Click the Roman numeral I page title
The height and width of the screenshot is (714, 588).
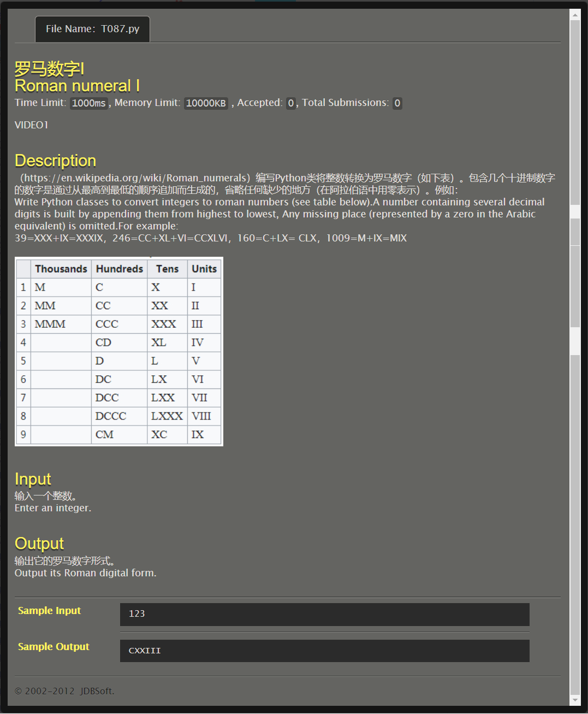77,86
